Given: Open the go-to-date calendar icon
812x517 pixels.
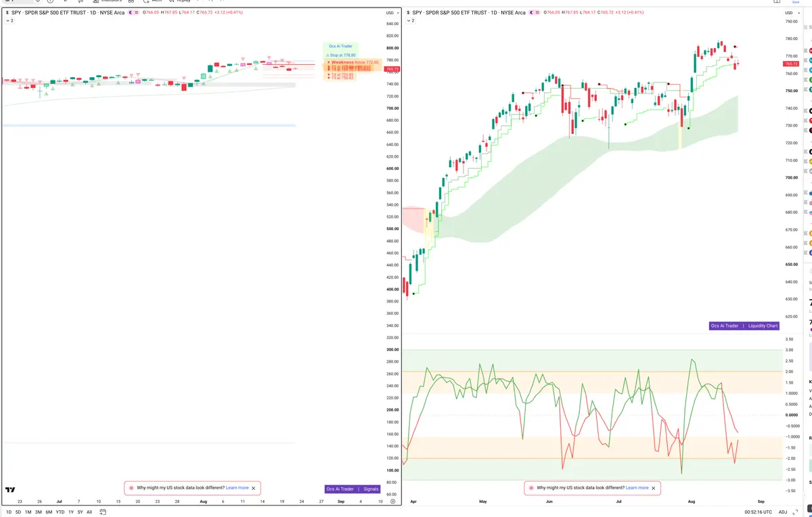Looking at the screenshot, I should (x=101, y=512).
